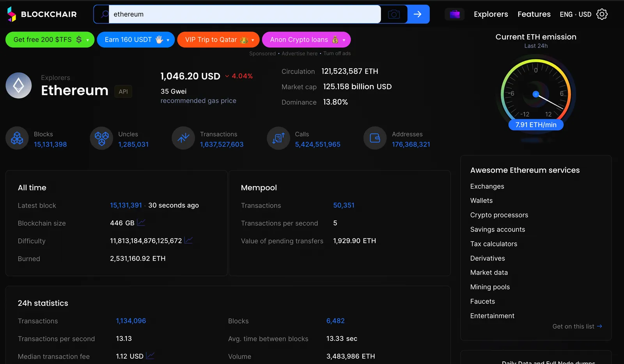Click the Blockchair logo

(x=42, y=14)
